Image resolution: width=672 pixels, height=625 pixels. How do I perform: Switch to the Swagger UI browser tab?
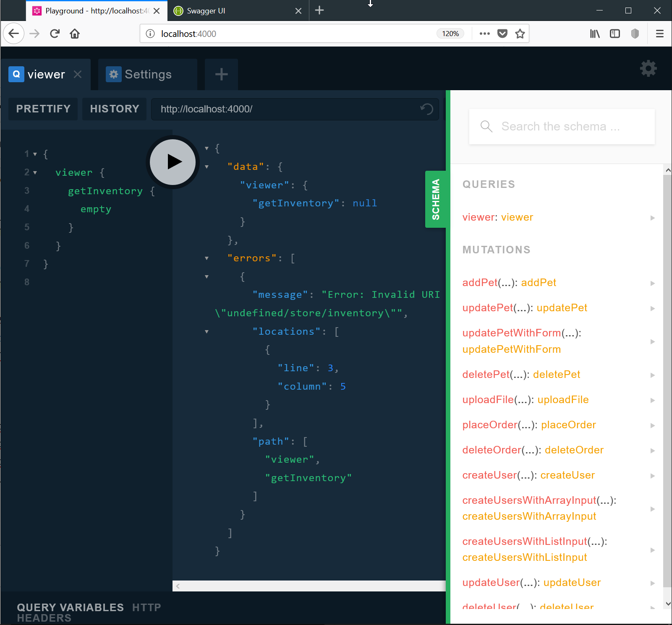pos(238,10)
